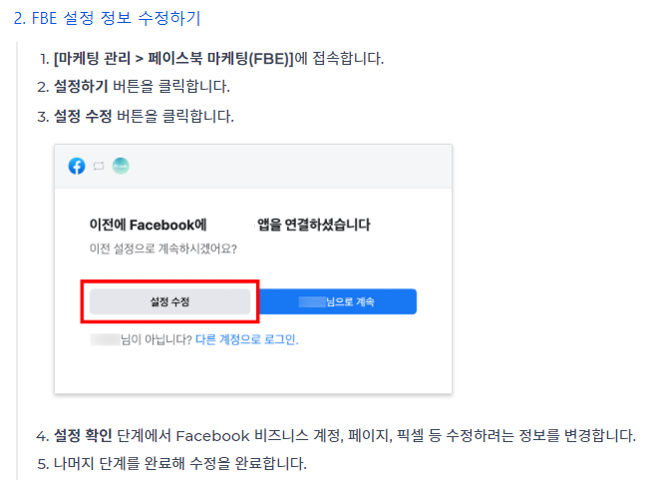656x480 pixels.
Task: Click the green round app icon
Action: (120, 166)
